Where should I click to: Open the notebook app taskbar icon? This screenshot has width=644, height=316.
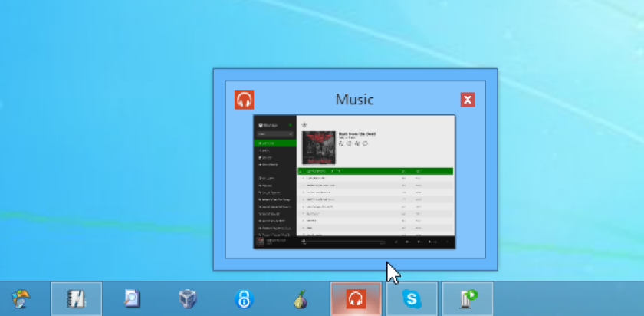click(77, 298)
